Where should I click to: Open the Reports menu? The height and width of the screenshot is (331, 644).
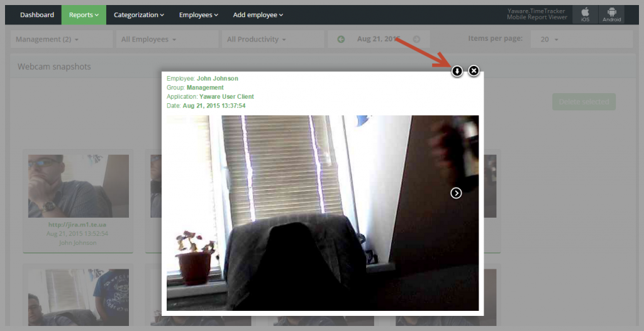pos(84,15)
